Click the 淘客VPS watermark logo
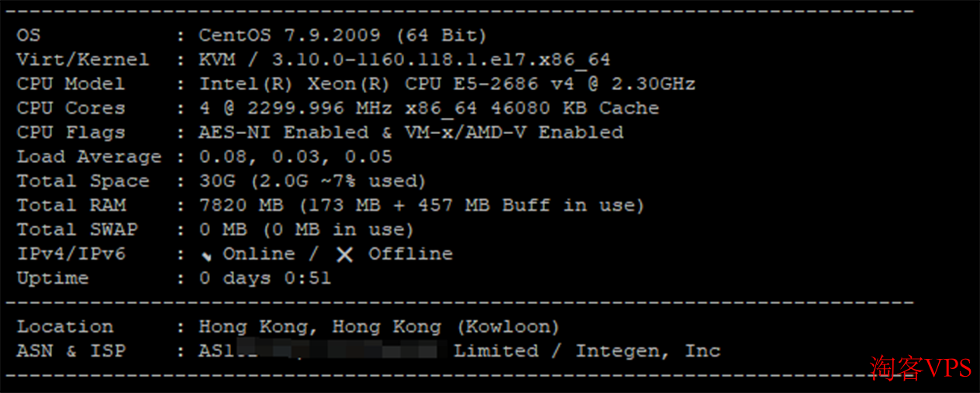The height and width of the screenshot is (393, 980). click(x=921, y=367)
